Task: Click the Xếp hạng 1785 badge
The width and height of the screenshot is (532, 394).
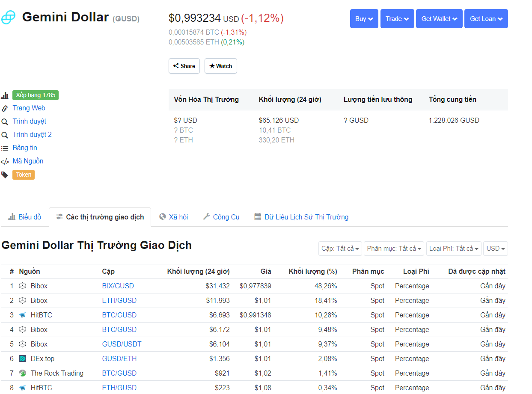Action: pos(36,95)
